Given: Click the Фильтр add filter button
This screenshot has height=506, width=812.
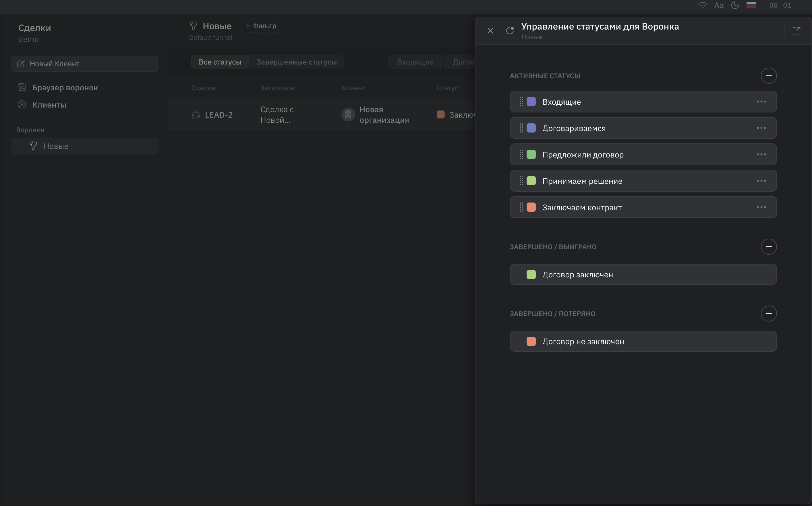Looking at the screenshot, I should (x=261, y=26).
